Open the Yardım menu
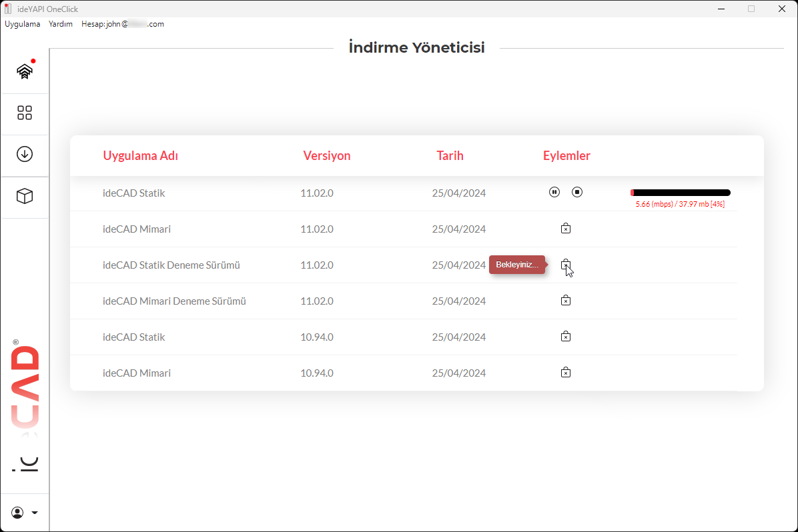Screen dimensions: 798x532 point(61,24)
